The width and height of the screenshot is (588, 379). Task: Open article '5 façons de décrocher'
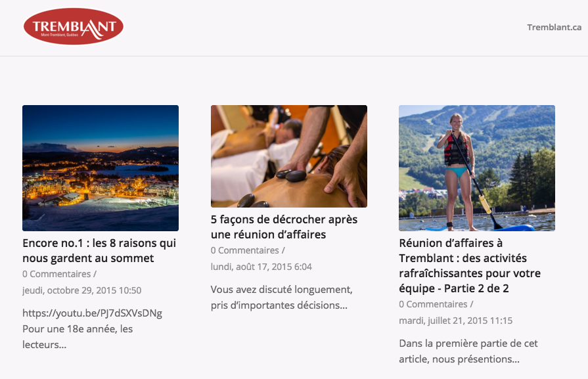coord(284,227)
